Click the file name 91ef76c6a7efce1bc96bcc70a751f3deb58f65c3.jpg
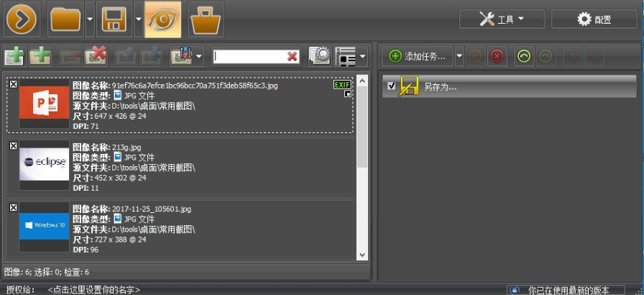The image size is (644, 295). [x=195, y=86]
